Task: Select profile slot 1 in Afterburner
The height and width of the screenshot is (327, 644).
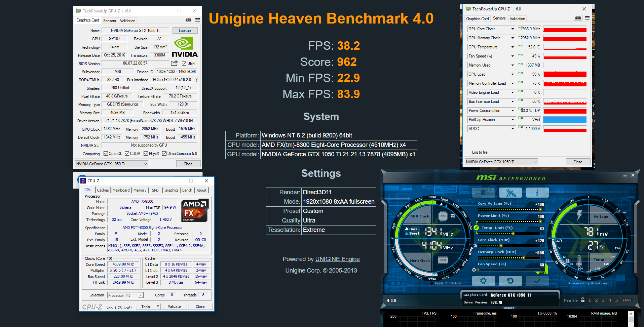Action: [x=590, y=300]
